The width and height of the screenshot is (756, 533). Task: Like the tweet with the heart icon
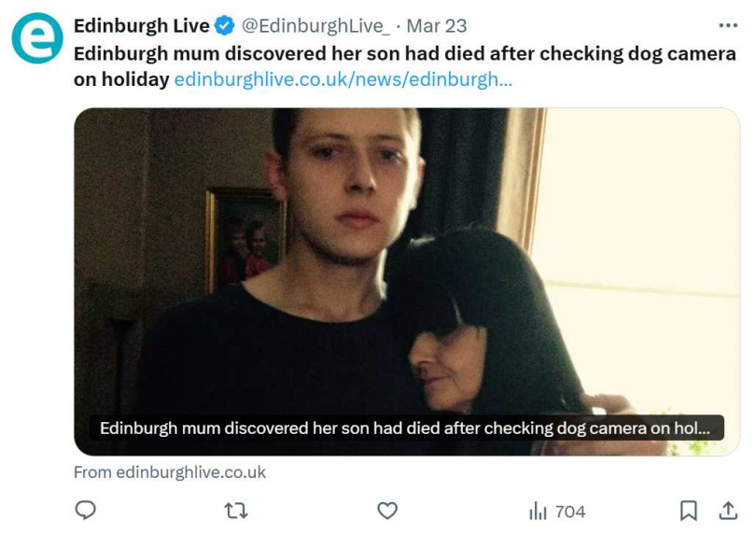tap(387, 510)
